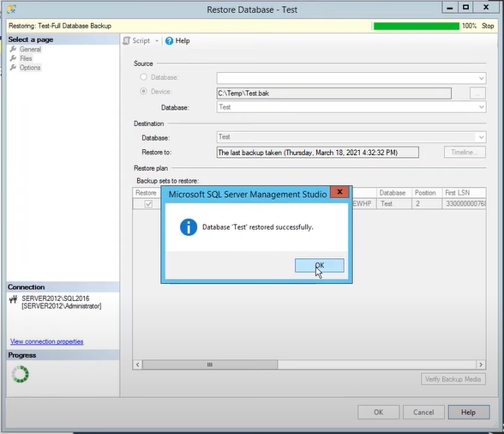
Task: Click the Script scroll icon
Action: click(x=127, y=41)
